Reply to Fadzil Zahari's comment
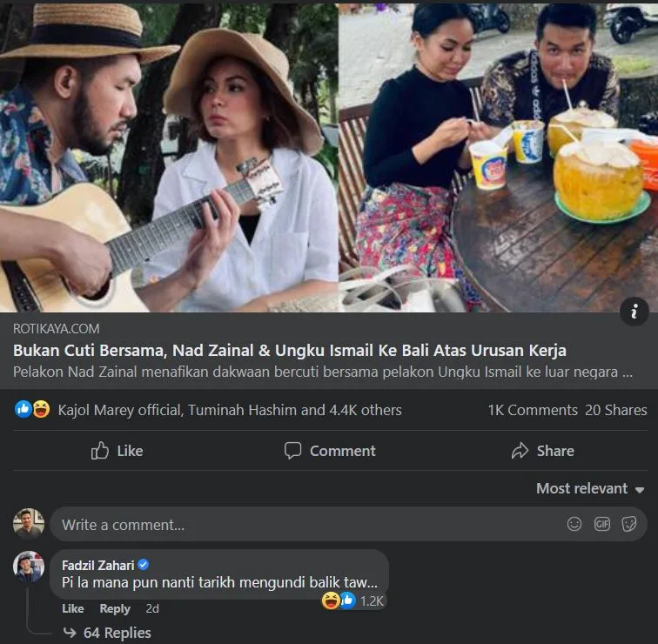The width and height of the screenshot is (658, 644). (115, 609)
